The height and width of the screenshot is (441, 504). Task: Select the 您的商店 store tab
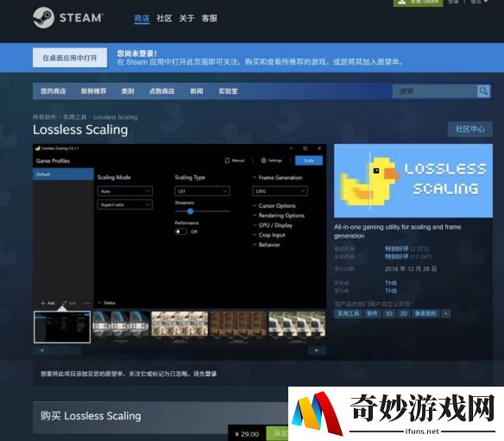click(53, 91)
